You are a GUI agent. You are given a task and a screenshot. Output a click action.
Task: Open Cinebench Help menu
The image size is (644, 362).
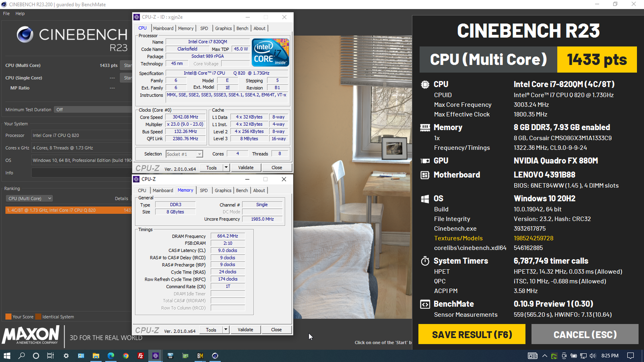click(20, 13)
